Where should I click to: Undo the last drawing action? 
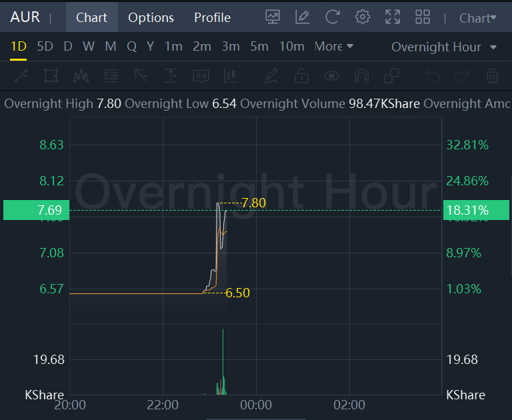[x=432, y=76]
